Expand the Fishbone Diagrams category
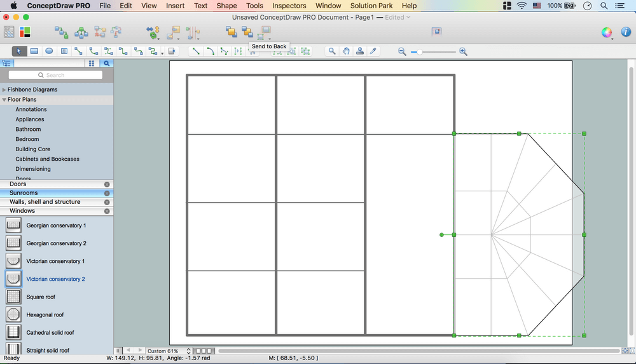 [4, 90]
